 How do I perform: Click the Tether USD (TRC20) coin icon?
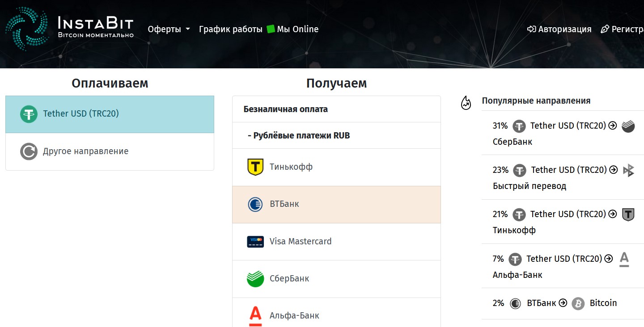(x=28, y=113)
